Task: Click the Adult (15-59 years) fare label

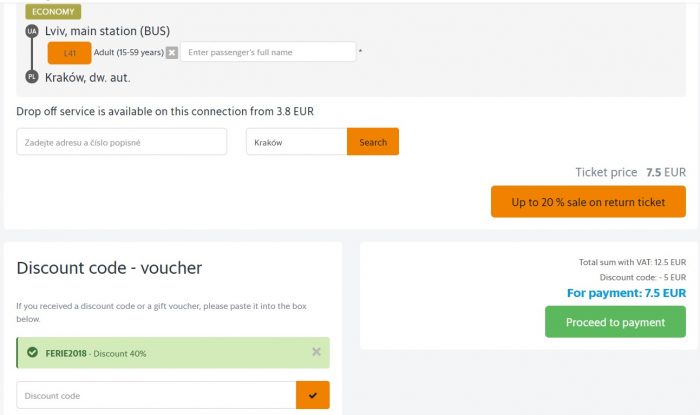Action: click(129, 52)
